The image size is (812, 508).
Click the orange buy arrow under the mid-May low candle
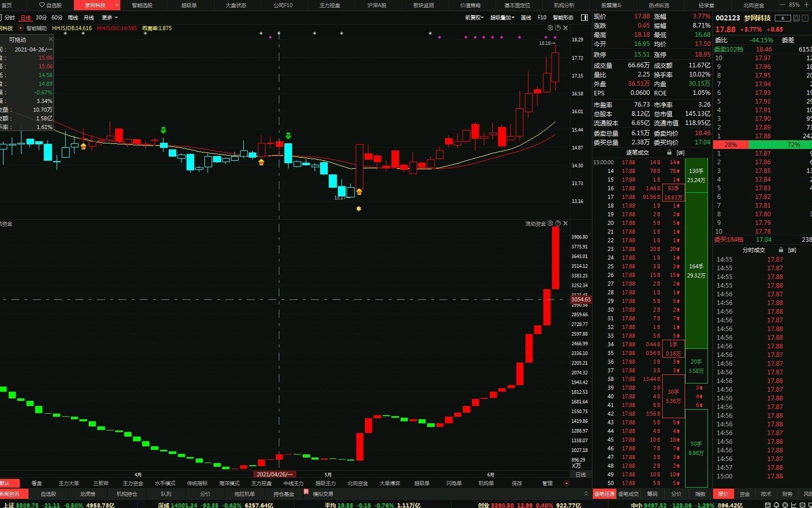click(359, 192)
